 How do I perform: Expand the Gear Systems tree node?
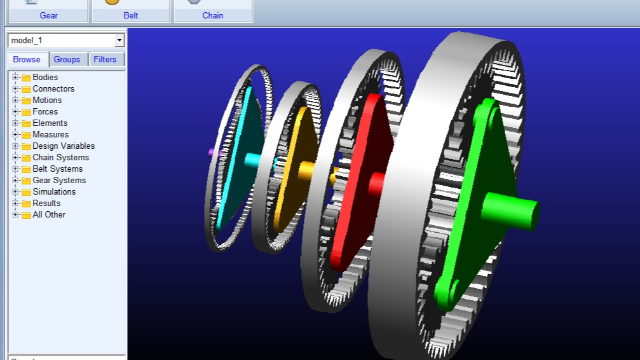(15, 180)
